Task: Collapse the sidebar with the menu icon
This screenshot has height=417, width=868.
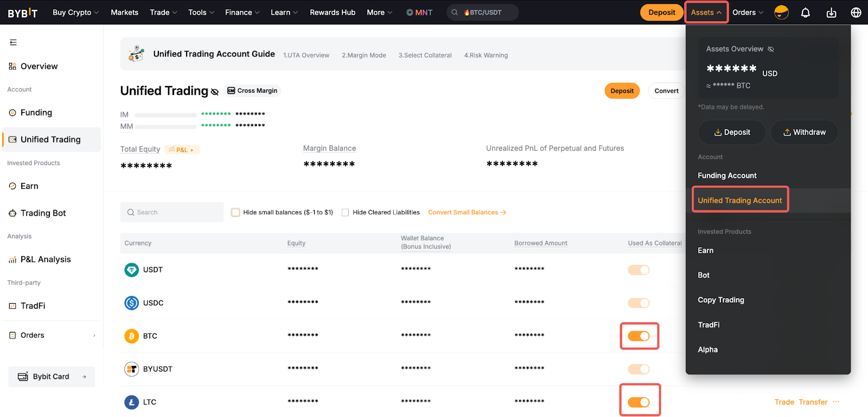Action: [x=14, y=42]
